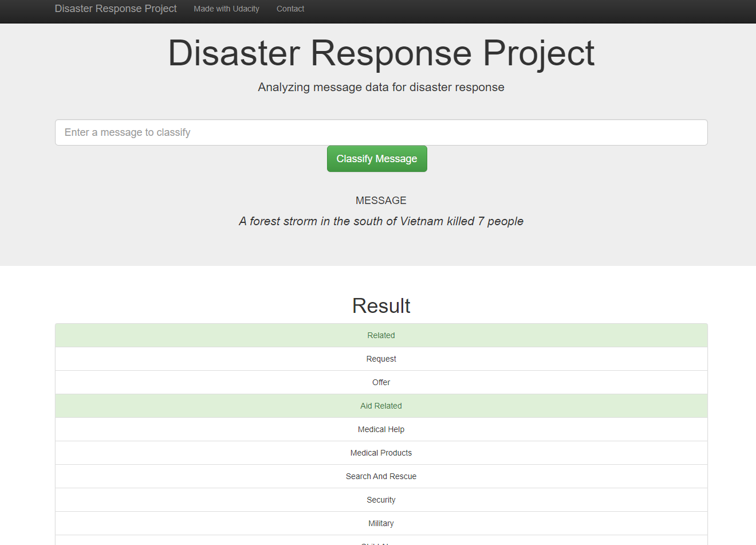Select the large Disaster Response Project heading
Viewport: 756px width, 545px height.
[x=381, y=53]
